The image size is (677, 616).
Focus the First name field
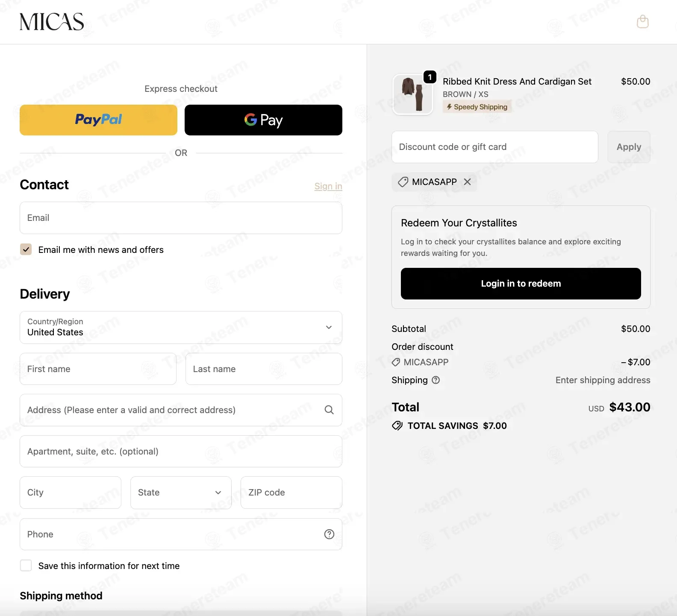click(98, 369)
